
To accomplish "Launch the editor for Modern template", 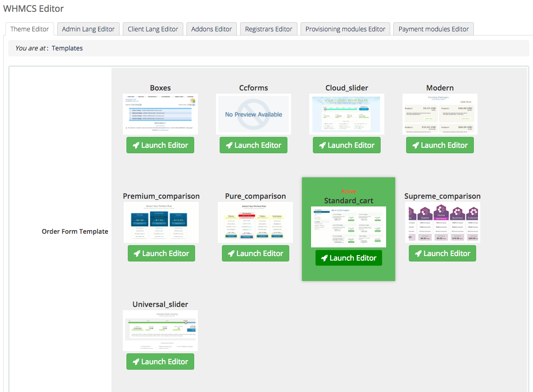I will pos(439,145).
